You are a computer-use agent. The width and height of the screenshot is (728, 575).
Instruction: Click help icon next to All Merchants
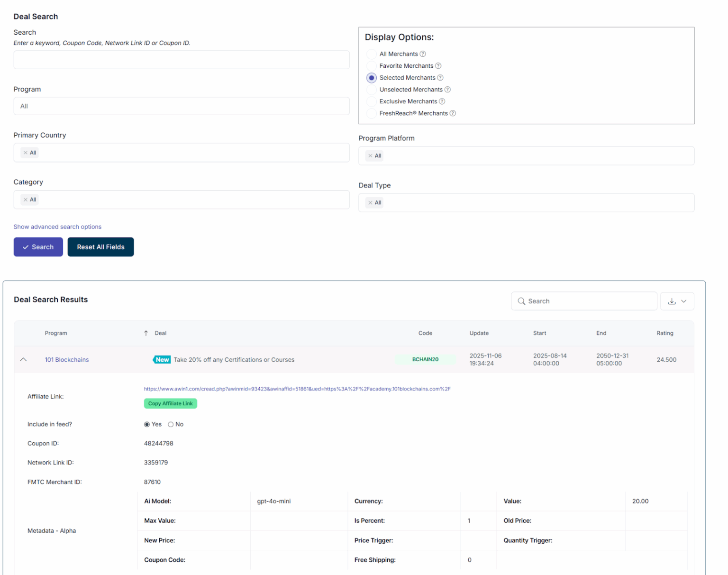(423, 54)
